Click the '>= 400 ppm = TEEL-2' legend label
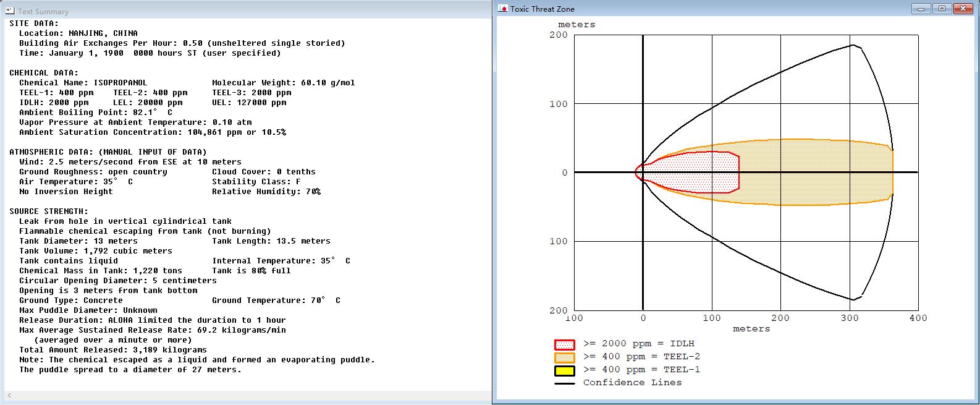Viewport: 980px width, 405px height. [642, 357]
